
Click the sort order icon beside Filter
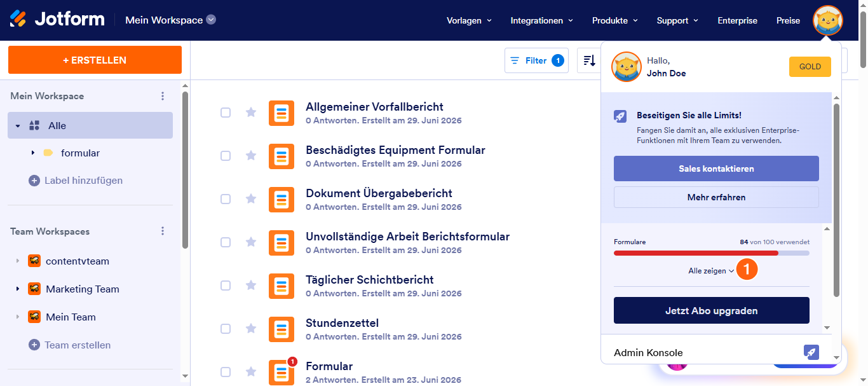point(589,60)
